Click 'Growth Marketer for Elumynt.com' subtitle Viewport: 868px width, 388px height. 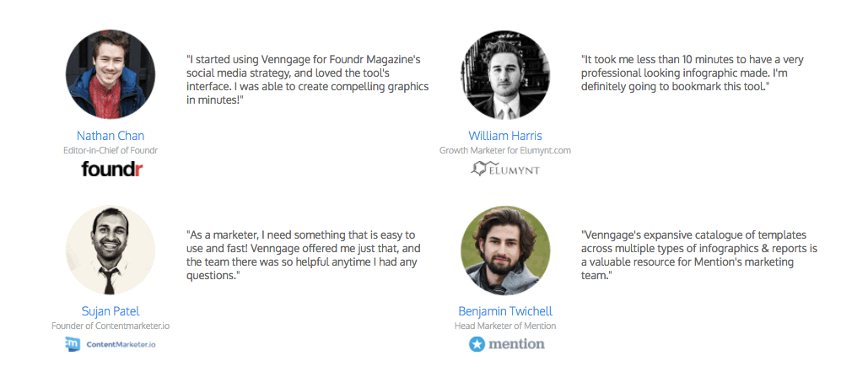click(x=504, y=150)
